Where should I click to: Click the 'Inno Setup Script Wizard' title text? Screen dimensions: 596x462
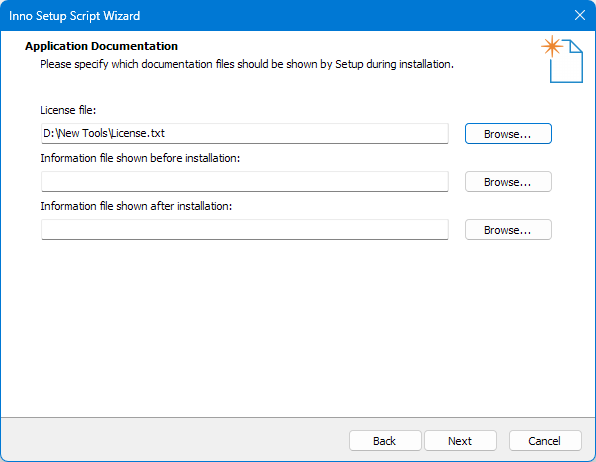(x=74, y=16)
